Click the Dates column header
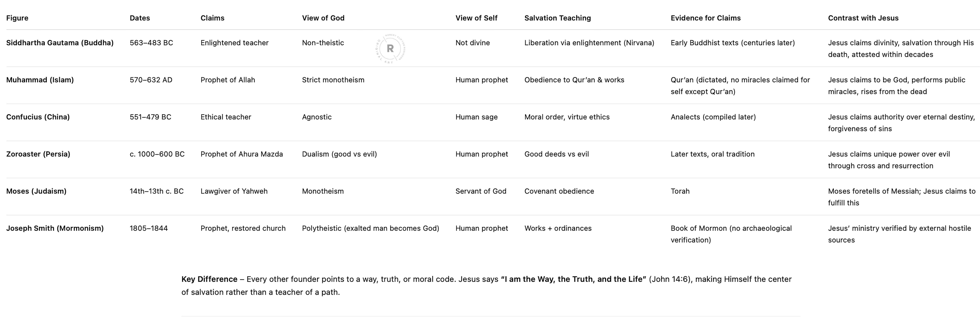 coord(140,18)
